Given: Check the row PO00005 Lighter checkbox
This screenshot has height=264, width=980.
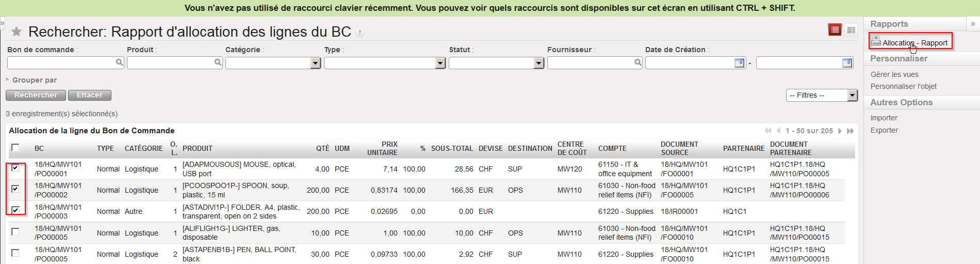Looking at the screenshot, I should tap(15, 232).
